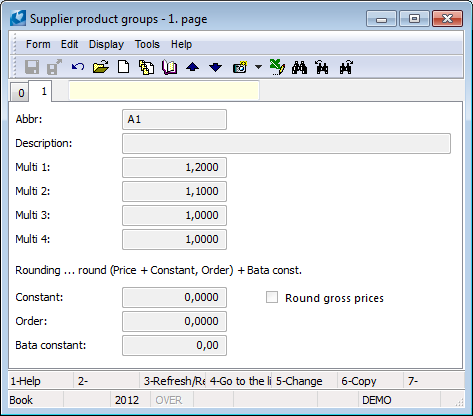Screen dimensions: 473x416
Task: Click the open folder icon
Action: point(101,67)
